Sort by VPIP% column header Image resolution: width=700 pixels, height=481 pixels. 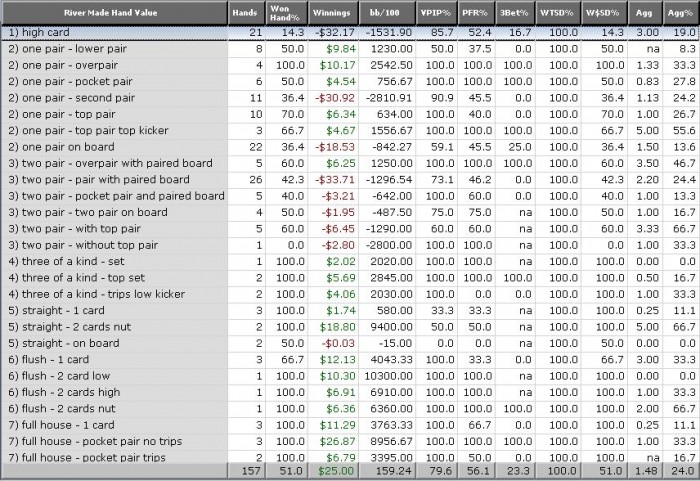point(436,13)
